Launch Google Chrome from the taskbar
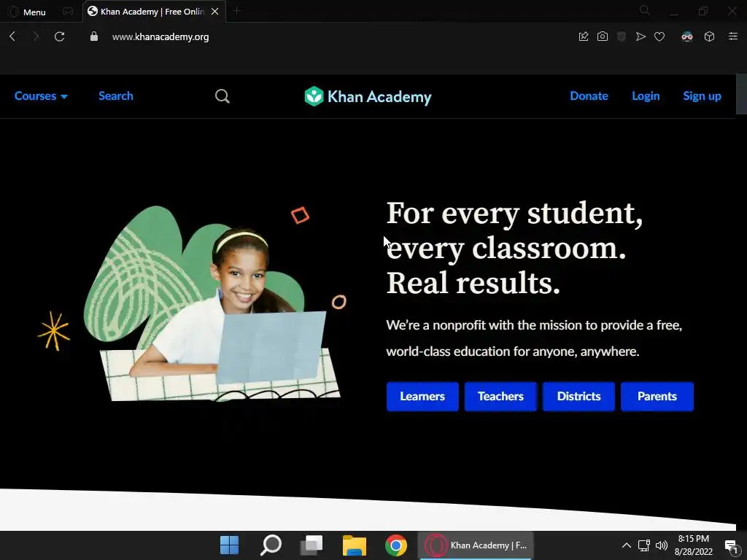 pyautogui.click(x=396, y=545)
